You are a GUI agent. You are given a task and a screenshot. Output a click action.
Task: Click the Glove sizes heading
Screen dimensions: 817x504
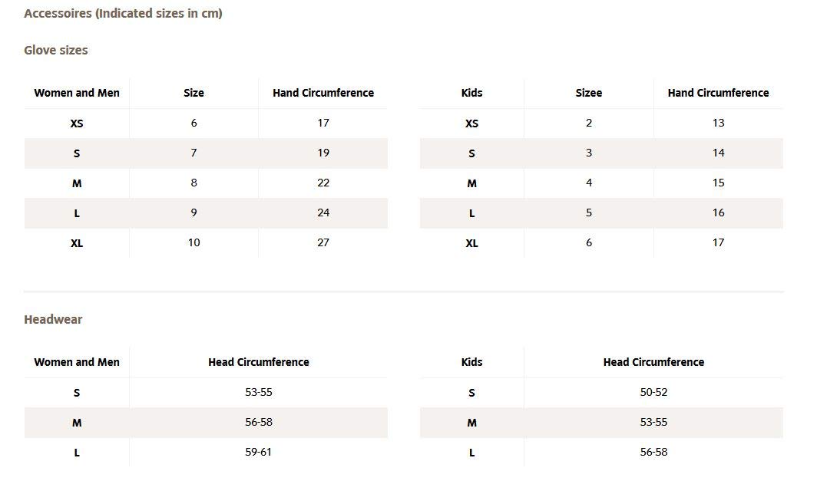56,50
